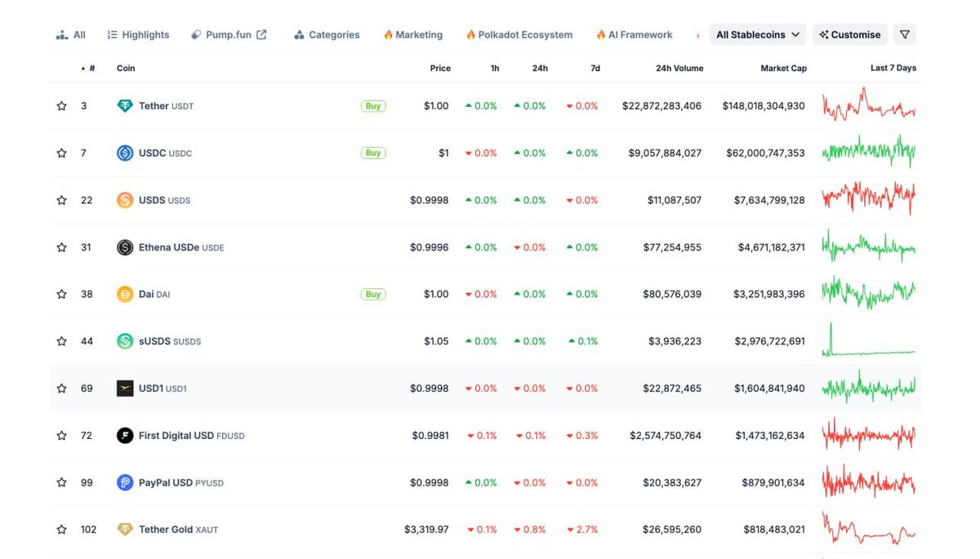Toggle USD1 favorite star

(61, 388)
